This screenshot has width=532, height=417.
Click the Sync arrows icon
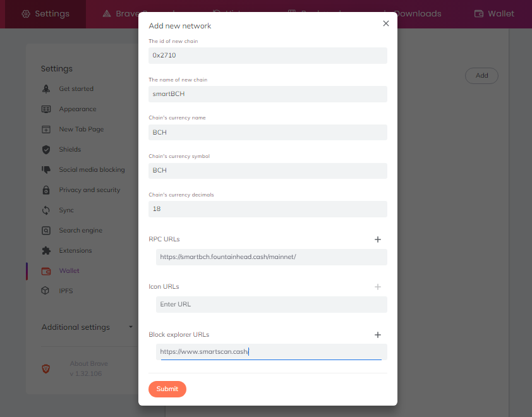click(46, 210)
